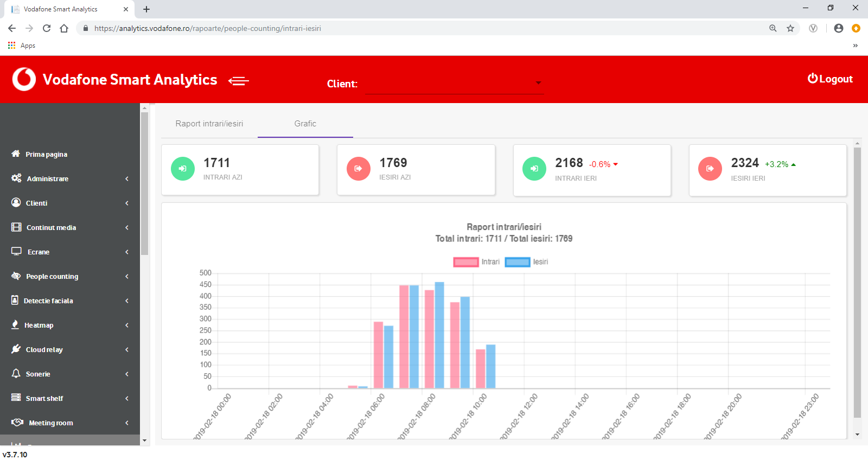868x466 pixels.
Task: Click the Heatmap icon in sidebar
Action: click(x=15, y=324)
